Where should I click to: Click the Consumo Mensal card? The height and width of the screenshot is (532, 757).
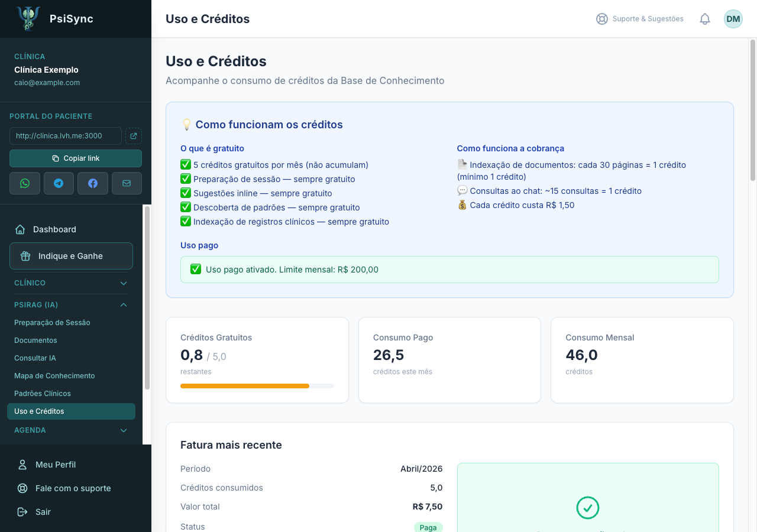tap(642, 360)
